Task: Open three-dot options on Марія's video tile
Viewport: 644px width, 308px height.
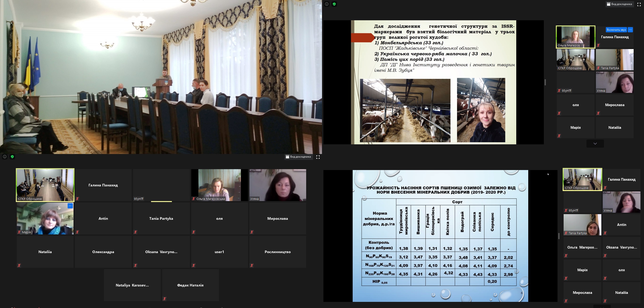Action: pyautogui.click(x=70, y=206)
